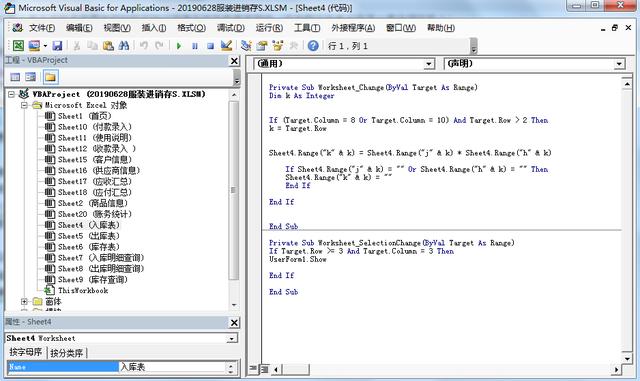
Task: Open the 运行(R) menu
Action: [x=269, y=28]
